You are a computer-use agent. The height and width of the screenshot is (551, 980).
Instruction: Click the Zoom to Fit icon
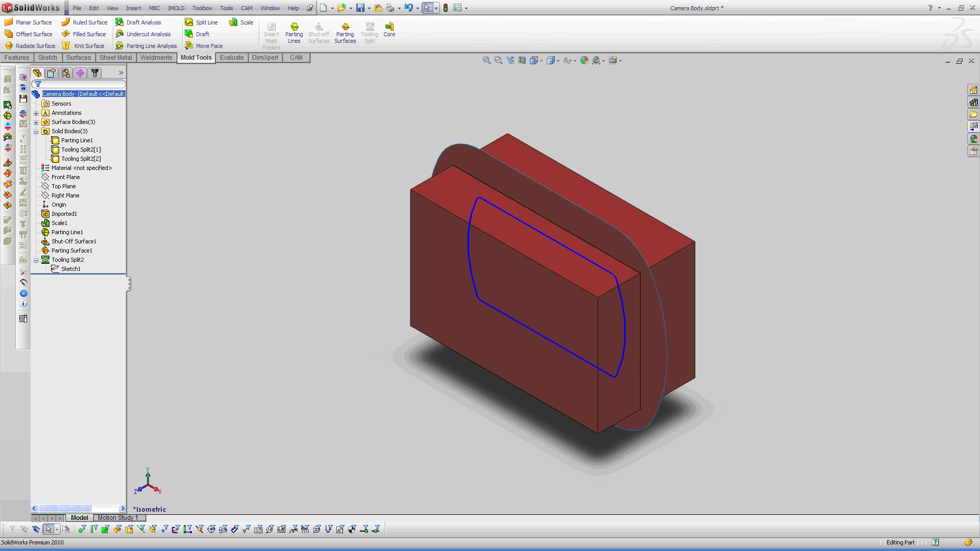487,60
